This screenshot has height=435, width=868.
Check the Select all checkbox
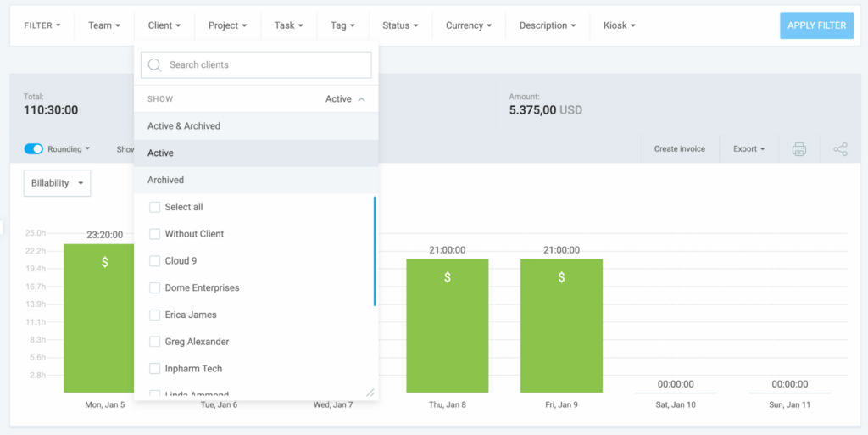click(x=155, y=207)
